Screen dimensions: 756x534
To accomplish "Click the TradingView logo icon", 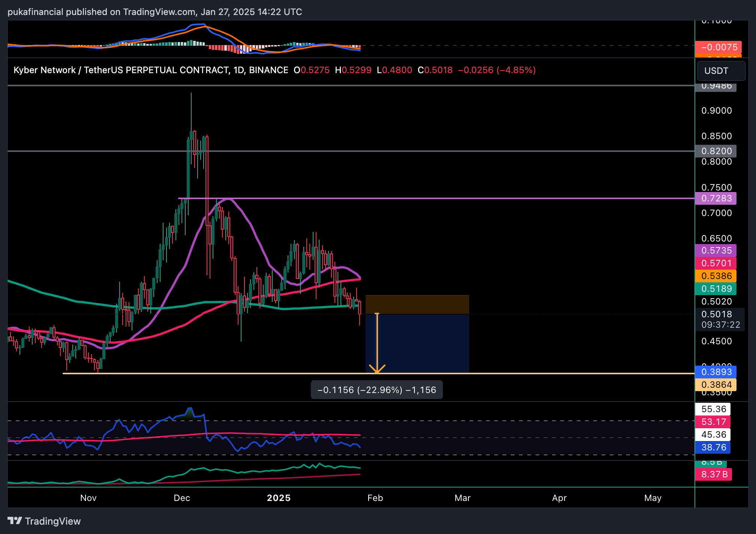I will pyautogui.click(x=15, y=520).
